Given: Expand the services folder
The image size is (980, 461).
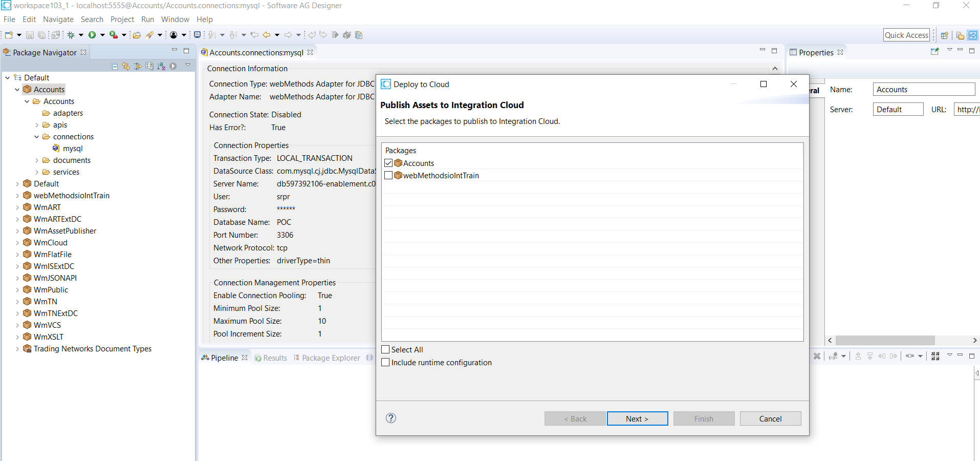Looking at the screenshot, I should (x=36, y=172).
